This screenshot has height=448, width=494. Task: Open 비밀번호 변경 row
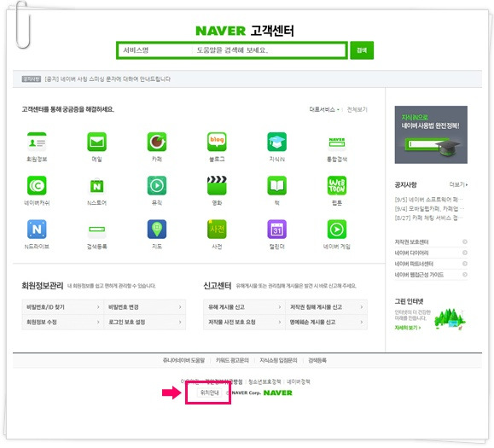pos(144,307)
